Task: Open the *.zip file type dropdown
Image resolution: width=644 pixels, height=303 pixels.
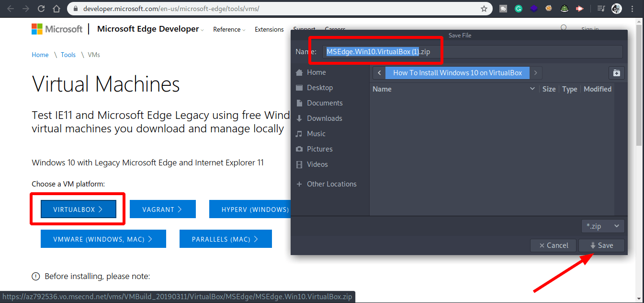Action: coord(603,226)
